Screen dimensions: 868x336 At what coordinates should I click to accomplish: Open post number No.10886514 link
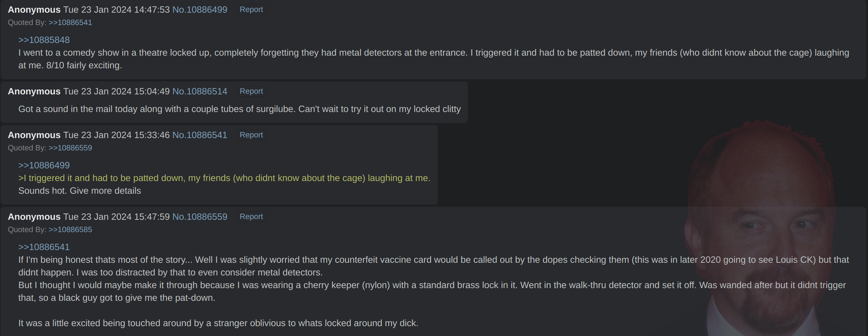pyautogui.click(x=200, y=91)
